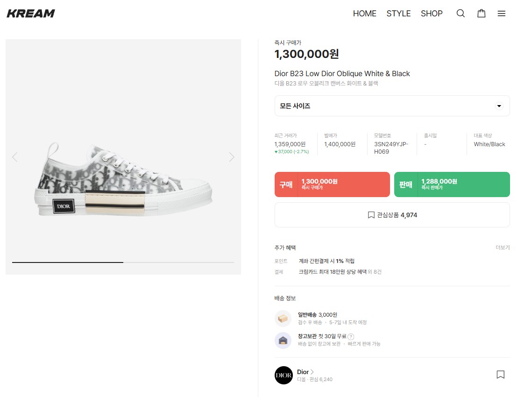Toggle the 관심상품 4,974 wishlist button
This screenshot has width=532, height=397.
392,215
